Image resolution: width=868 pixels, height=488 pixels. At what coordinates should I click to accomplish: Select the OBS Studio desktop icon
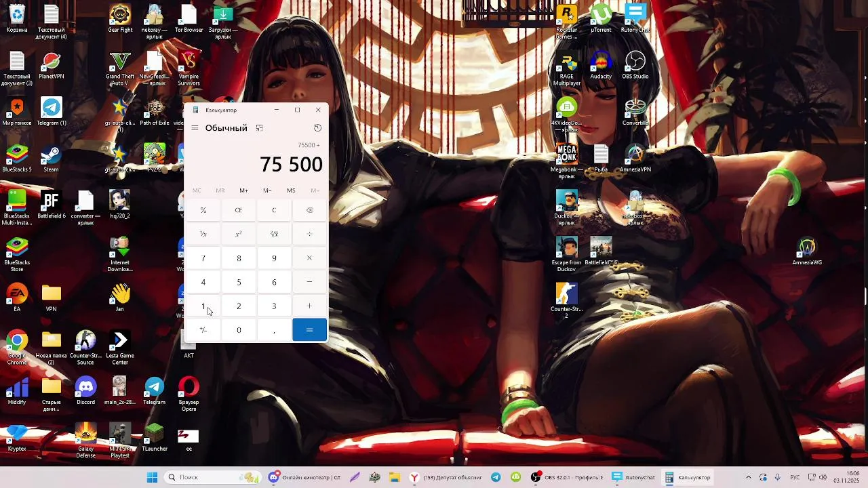[635, 66]
